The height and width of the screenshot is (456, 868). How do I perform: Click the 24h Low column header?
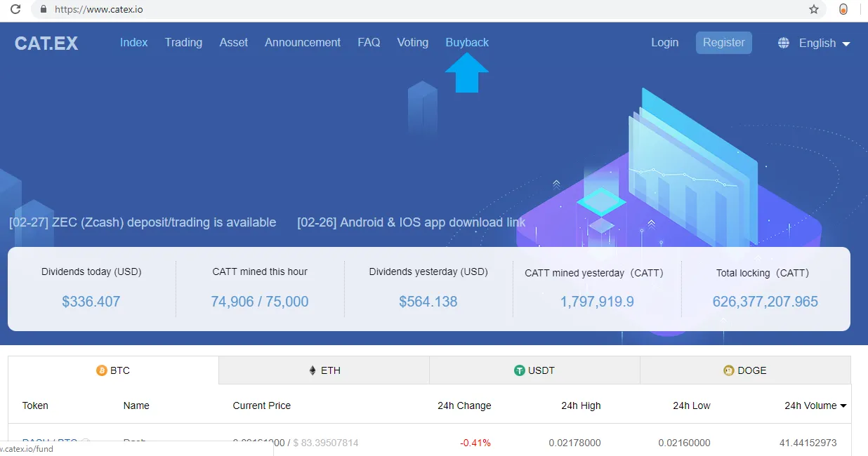692,405
